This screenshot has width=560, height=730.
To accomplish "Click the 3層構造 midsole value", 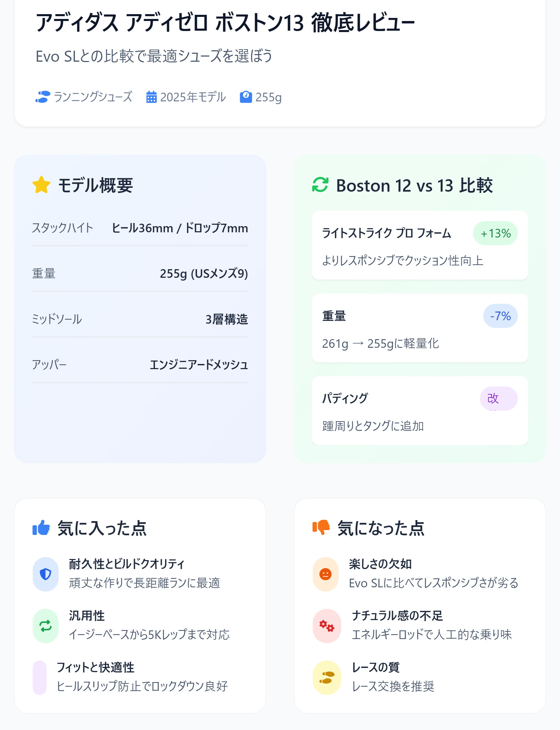I will tap(226, 319).
